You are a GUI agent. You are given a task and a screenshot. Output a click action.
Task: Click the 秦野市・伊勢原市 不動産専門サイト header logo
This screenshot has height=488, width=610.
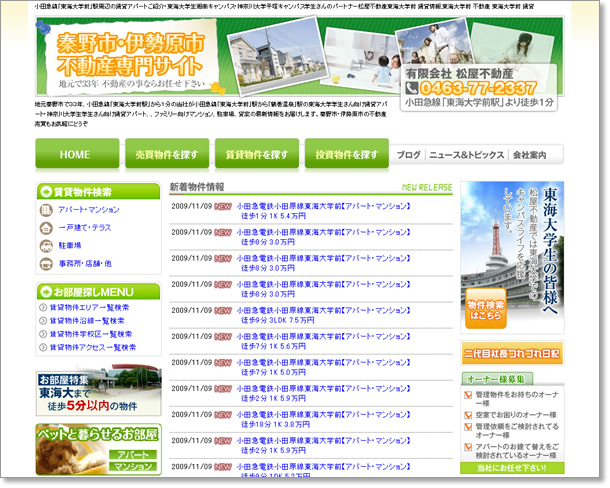coord(131,58)
